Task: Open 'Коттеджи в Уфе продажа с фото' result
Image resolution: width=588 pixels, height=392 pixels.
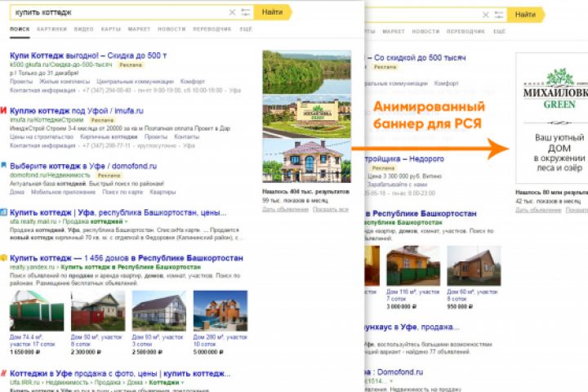Action: [x=120, y=373]
